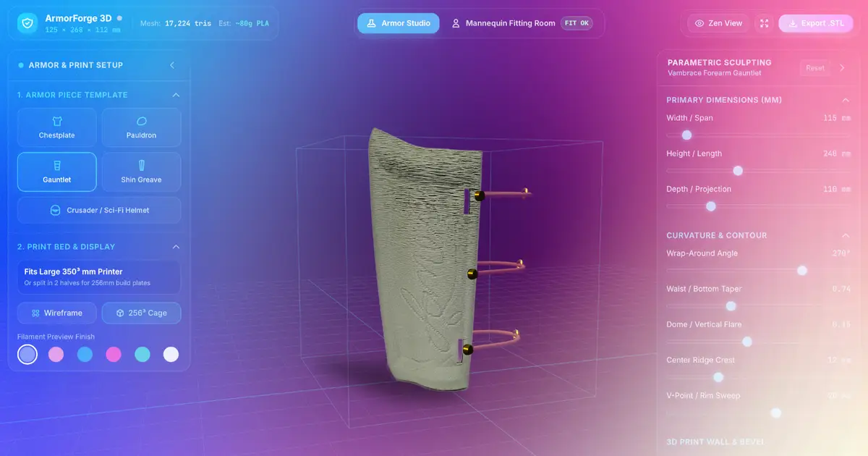This screenshot has height=456, width=868.
Task: Collapse the Armor & Print Setup panel
Action: coord(172,65)
